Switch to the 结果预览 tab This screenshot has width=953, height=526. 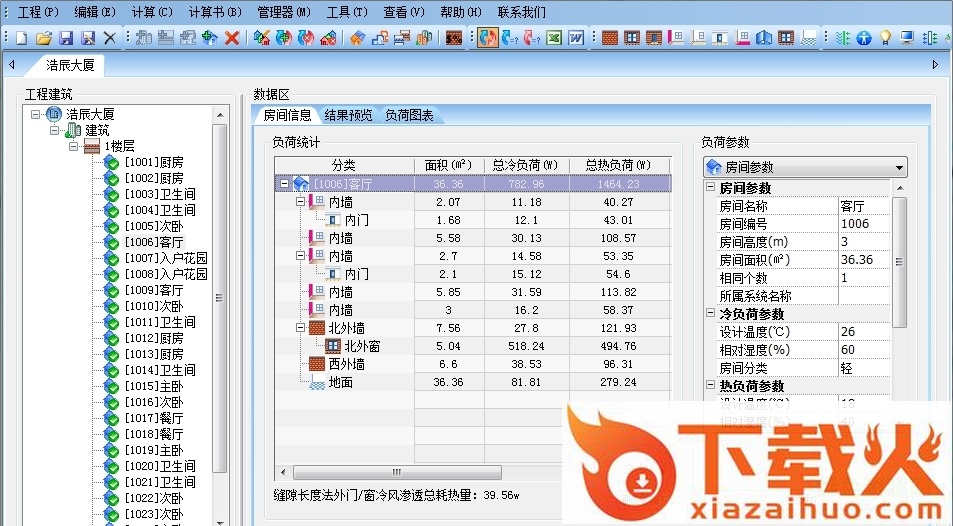click(x=348, y=115)
